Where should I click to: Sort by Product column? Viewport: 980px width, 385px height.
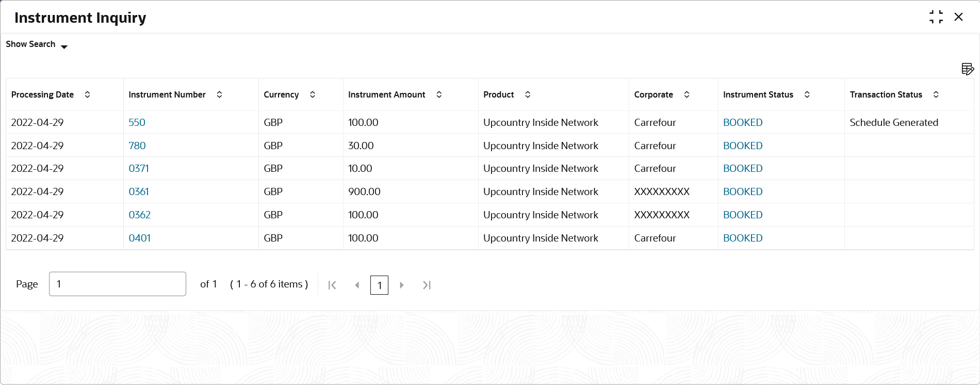(528, 94)
